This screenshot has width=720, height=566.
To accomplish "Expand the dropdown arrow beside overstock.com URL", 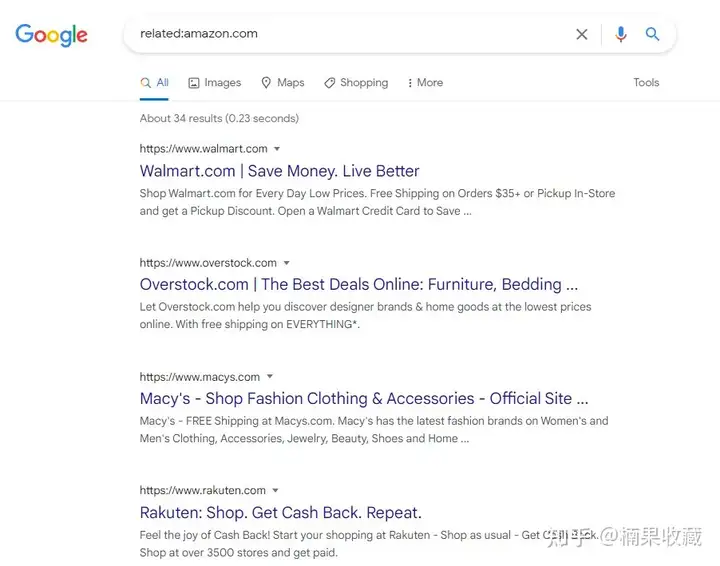I will [287, 263].
